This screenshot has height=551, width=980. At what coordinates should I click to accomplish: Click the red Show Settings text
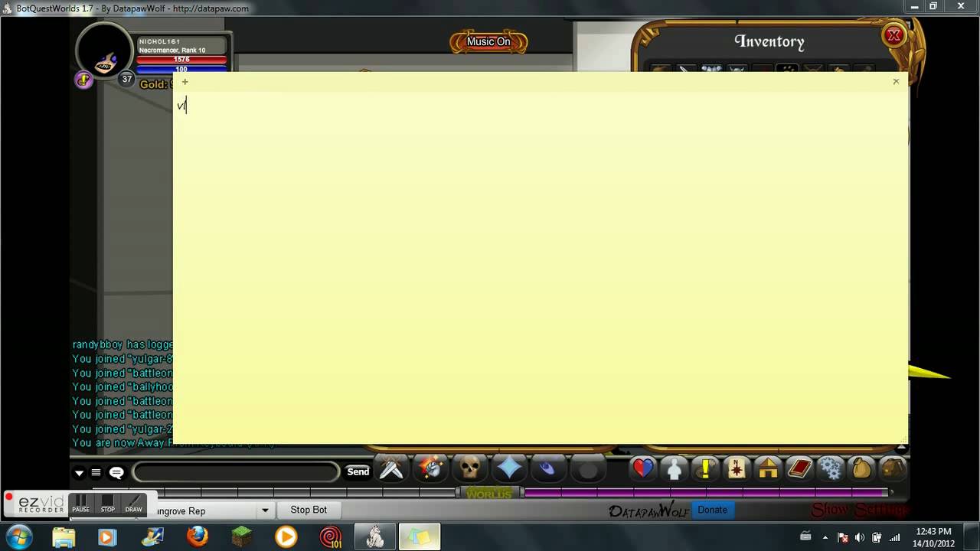(x=859, y=510)
